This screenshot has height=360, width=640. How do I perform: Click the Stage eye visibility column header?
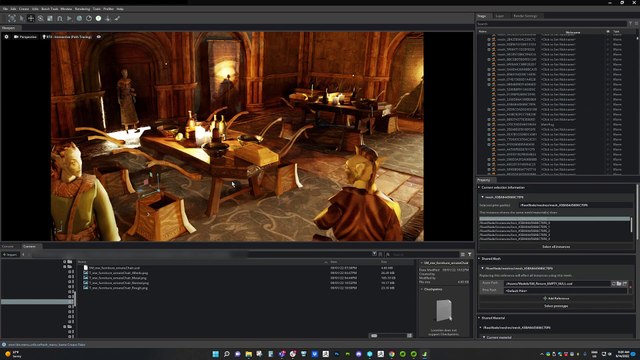(608, 31)
